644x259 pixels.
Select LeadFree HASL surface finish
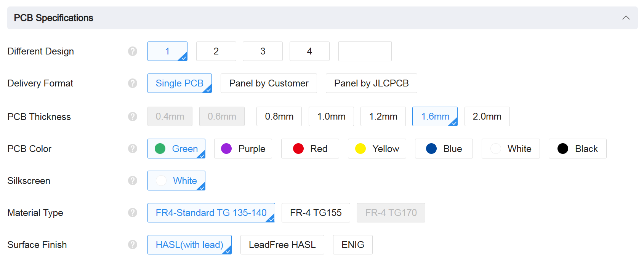[x=282, y=245]
